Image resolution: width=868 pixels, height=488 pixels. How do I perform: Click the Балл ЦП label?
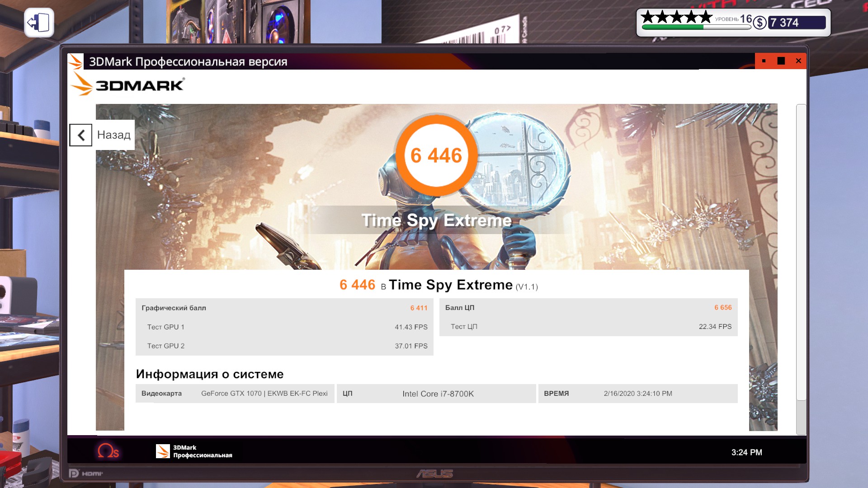tap(460, 308)
